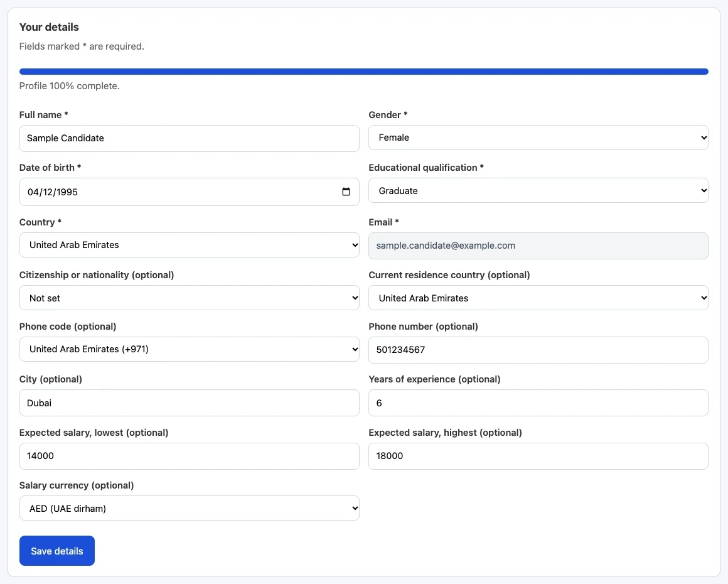Click the 'Email *' label
Screen dimensions: 728x584
[384, 222]
